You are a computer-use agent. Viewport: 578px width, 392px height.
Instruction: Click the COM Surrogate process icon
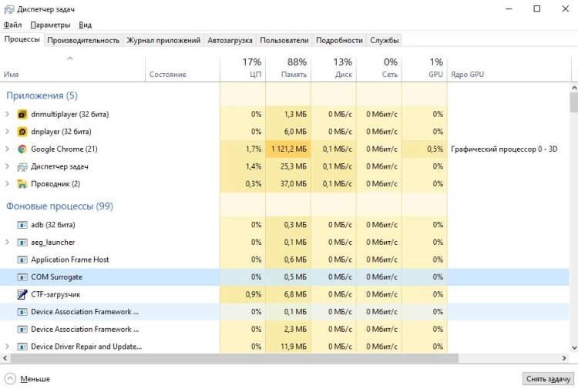[x=22, y=276]
